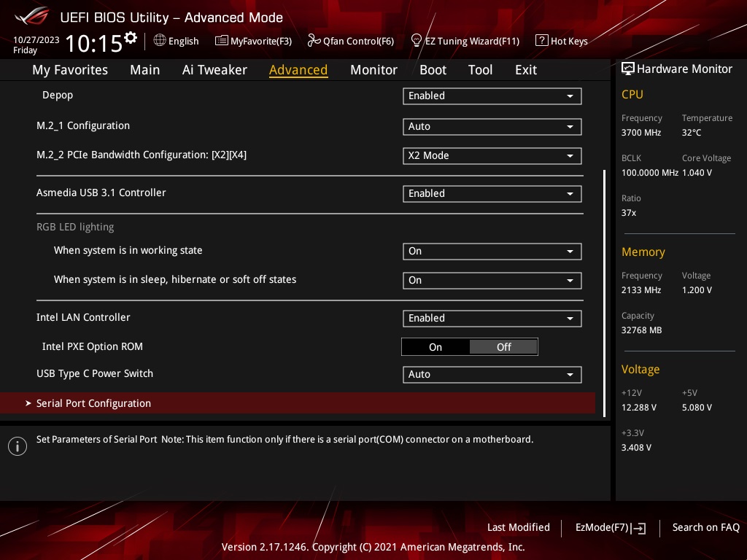Click the 10:15 time display

click(x=93, y=43)
